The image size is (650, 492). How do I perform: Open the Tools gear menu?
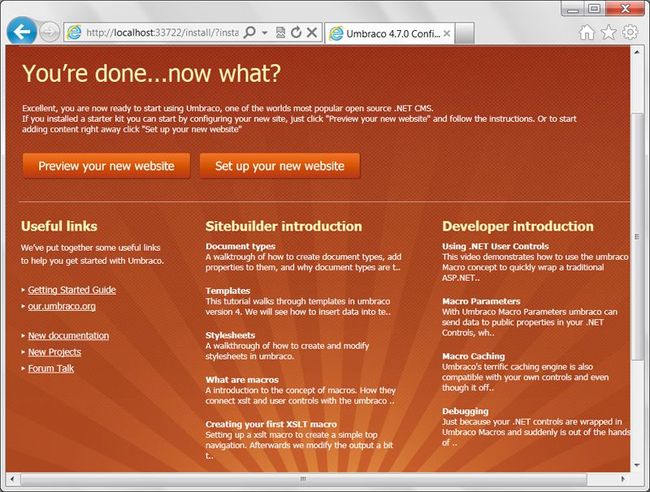[630, 32]
